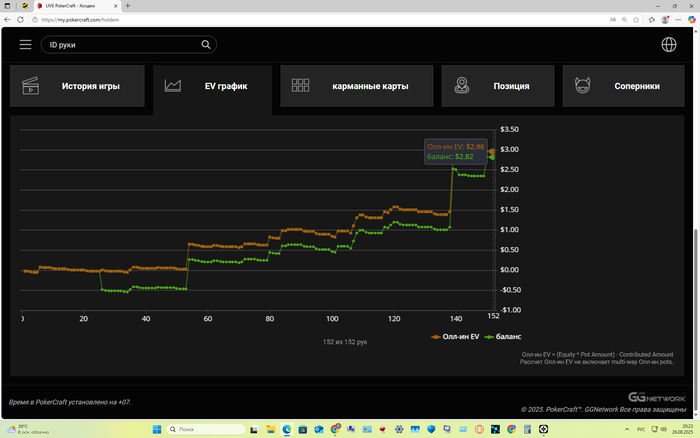
Task: Open the weather widget on taskbar
Action: [x=28, y=430]
